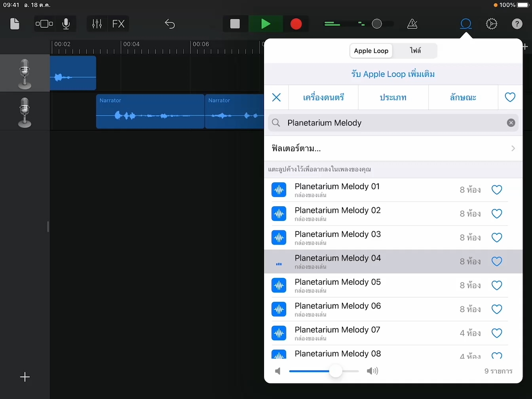Show favorite loops with heart filter
532x399 pixels.
coord(510,97)
